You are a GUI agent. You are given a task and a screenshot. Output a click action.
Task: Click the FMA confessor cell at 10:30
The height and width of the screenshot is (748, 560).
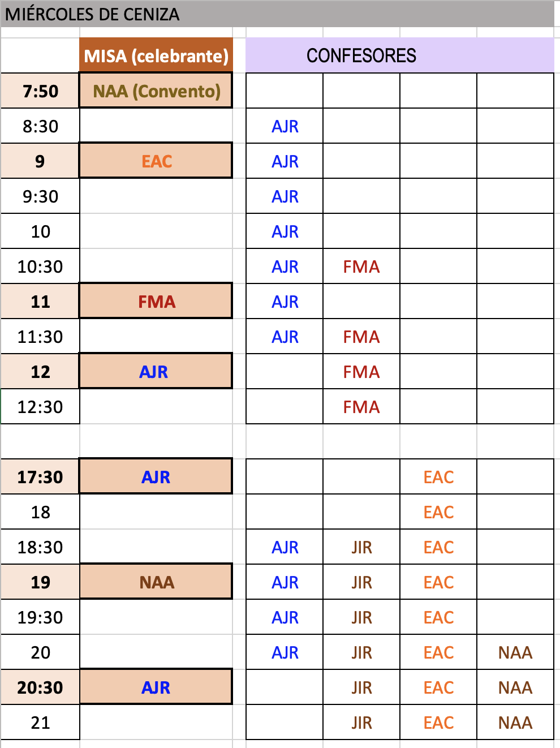pos(361,266)
